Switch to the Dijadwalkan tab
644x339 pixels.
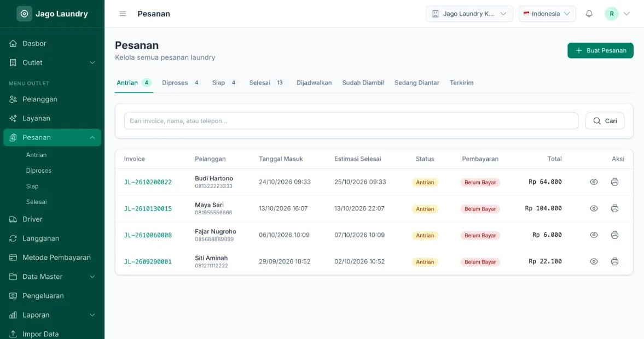pos(314,83)
